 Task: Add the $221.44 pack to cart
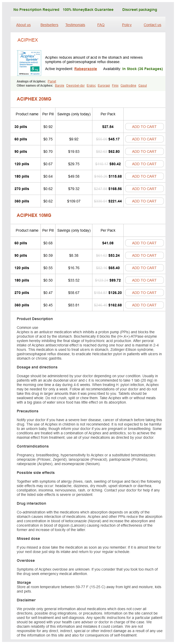[x=144, y=201]
